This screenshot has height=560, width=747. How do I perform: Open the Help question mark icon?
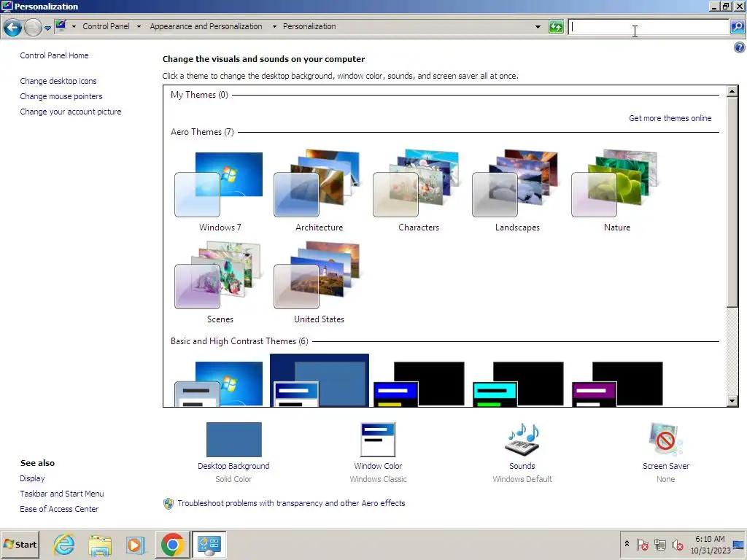(740, 47)
